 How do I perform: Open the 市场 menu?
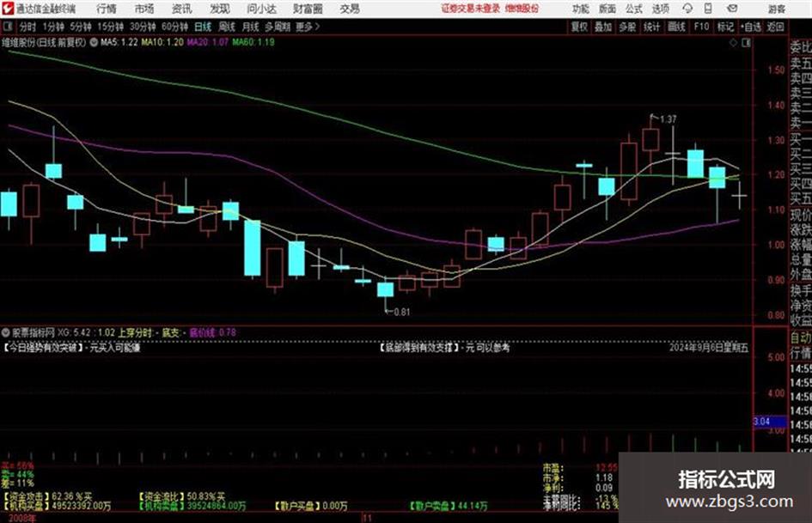point(144,9)
